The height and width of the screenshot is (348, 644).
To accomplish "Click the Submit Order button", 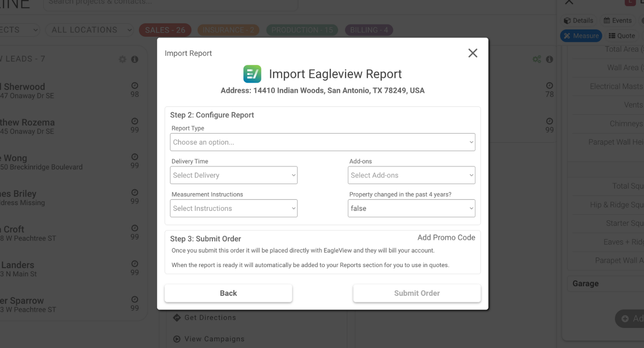I will coord(417,293).
